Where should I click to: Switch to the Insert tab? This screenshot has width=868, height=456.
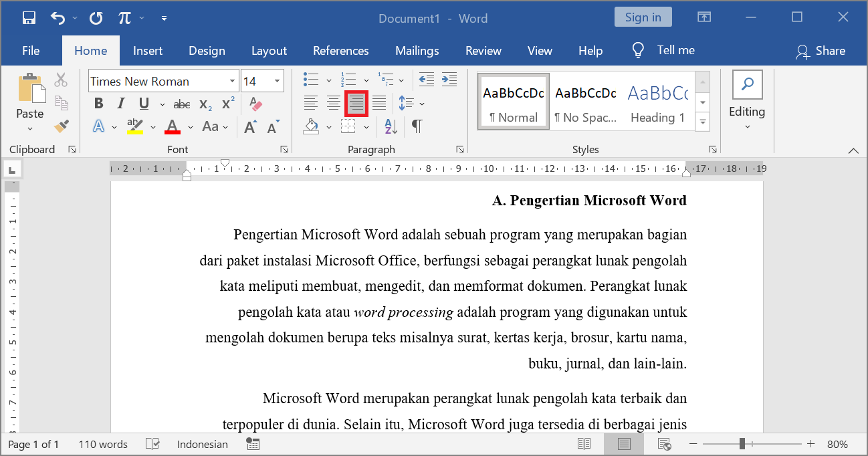[148, 51]
